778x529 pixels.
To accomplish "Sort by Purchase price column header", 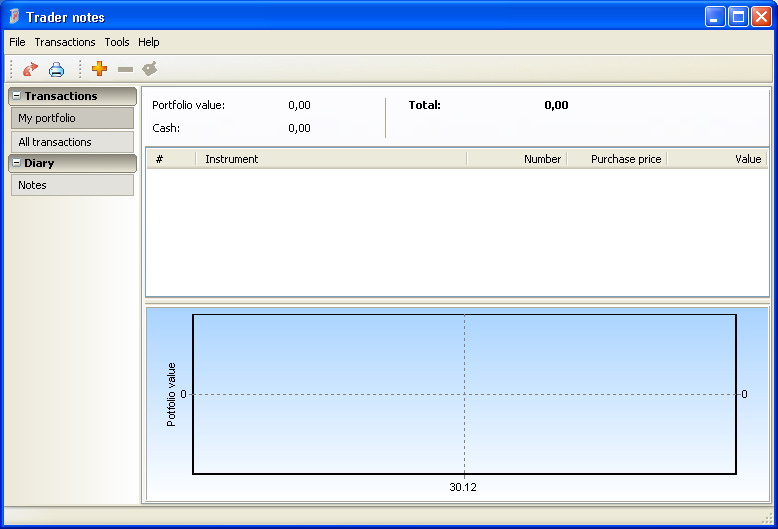I will [617, 159].
